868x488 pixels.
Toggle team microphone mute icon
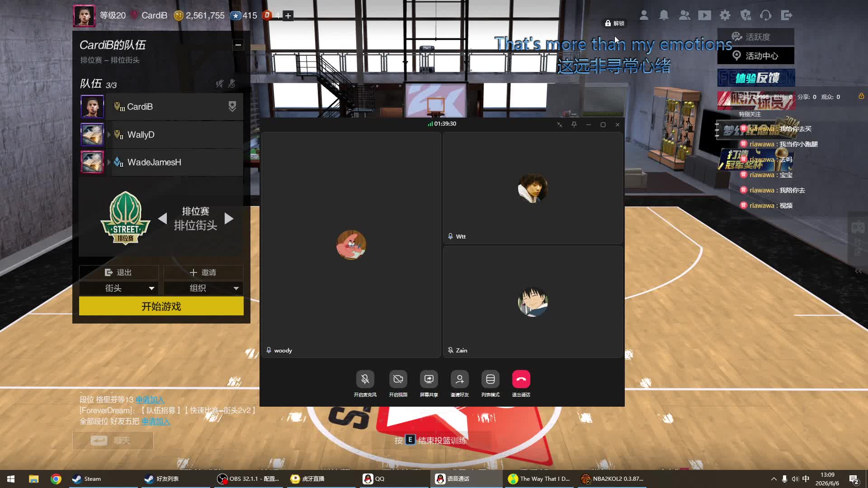click(x=232, y=84)
